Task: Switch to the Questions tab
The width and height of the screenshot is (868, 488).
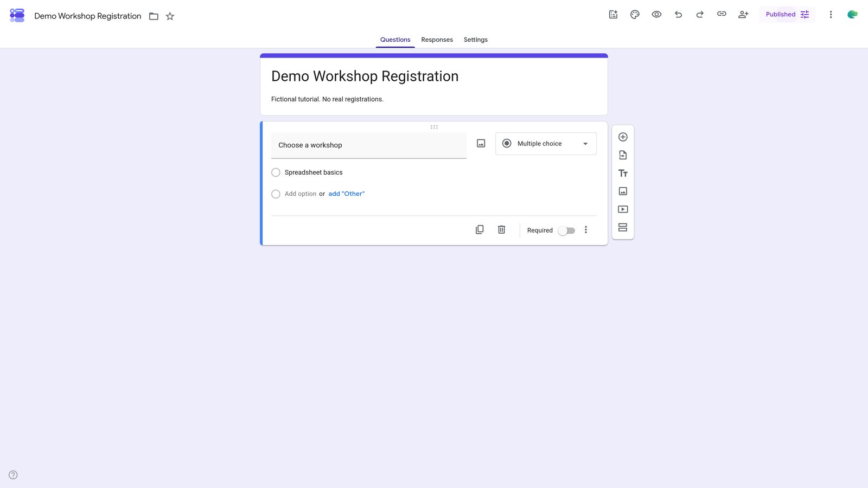Action: (x=395, y=40)
